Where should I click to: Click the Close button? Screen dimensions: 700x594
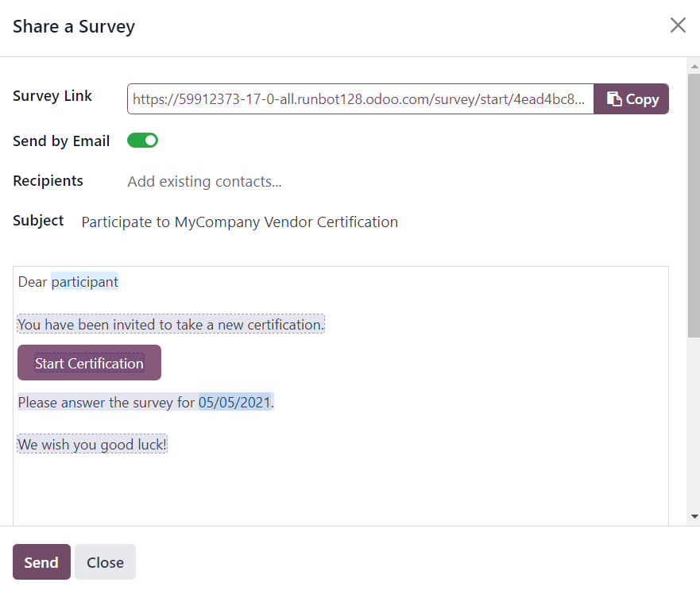(105, 561)
